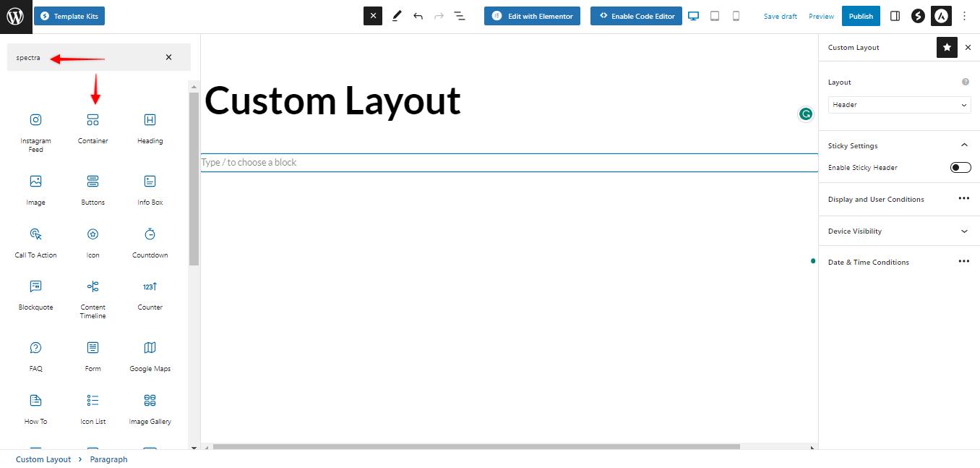Switch to tablet preview icon
This screenshot has height=468, width=980.
click(715, 16)
